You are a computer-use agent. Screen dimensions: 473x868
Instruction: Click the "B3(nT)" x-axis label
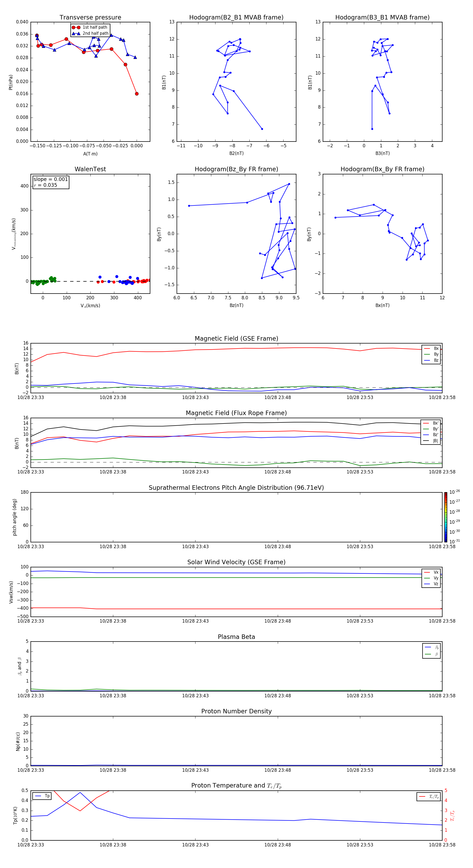click(382, 153)
